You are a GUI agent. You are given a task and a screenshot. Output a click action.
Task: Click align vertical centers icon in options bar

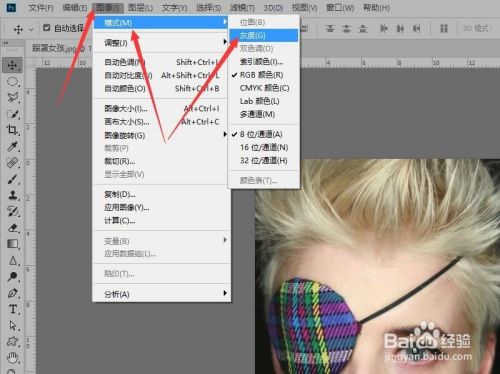[346, 29]
